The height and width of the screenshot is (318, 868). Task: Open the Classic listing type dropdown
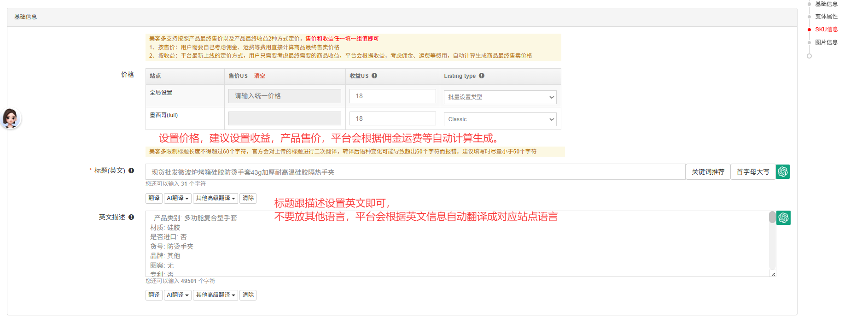click(x=500, y=119)
